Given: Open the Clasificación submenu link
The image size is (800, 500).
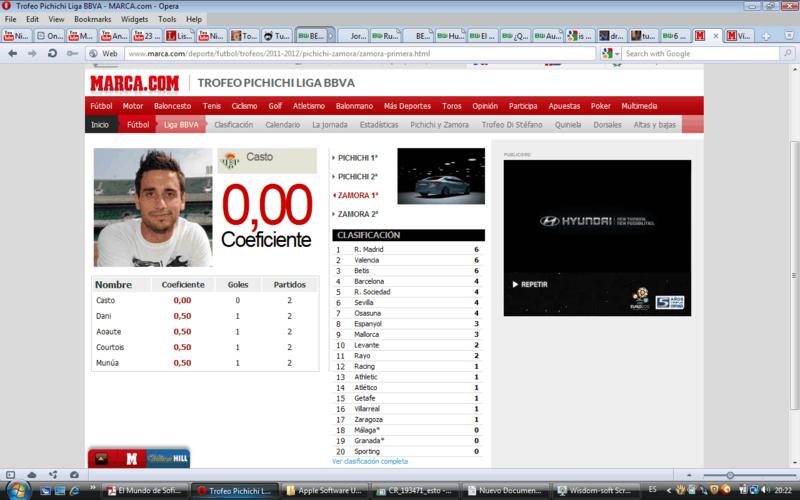Looking at the screenshot, I should 234,124.
